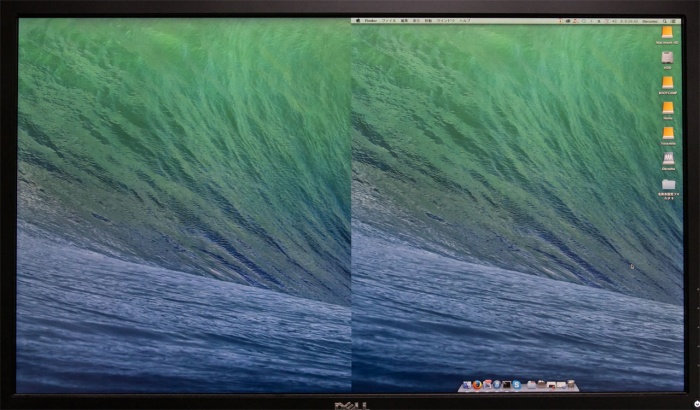Launch Firefox from the Dock

[x=477, y=385]
